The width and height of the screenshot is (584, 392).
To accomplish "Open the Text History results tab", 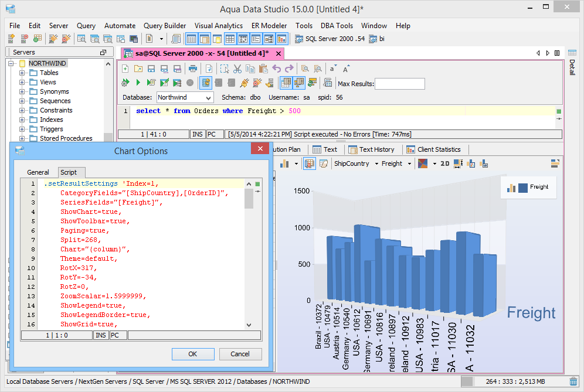I will tap(372, 149).
